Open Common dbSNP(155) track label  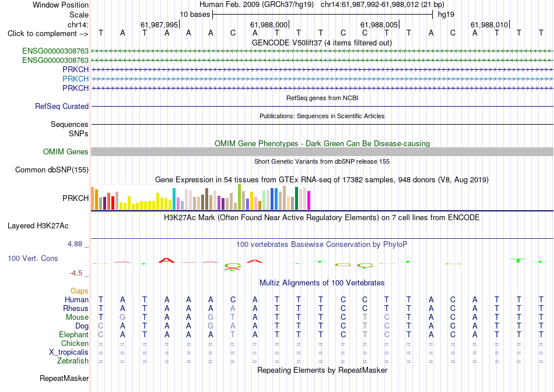click(51, 169)
